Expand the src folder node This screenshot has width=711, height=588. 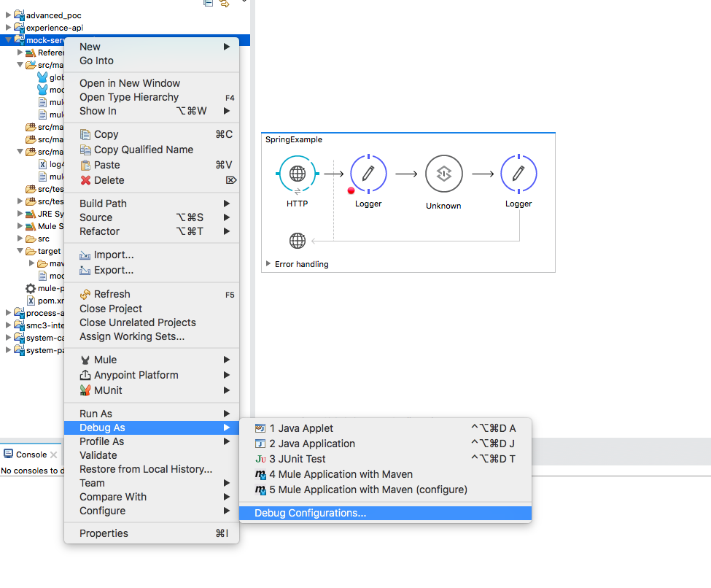(x=20, y=239)
